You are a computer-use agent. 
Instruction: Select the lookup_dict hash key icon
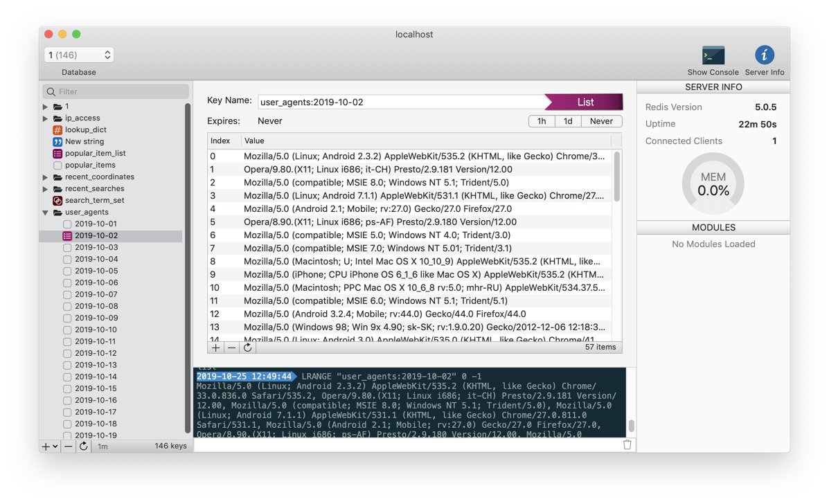click(57, 130)
